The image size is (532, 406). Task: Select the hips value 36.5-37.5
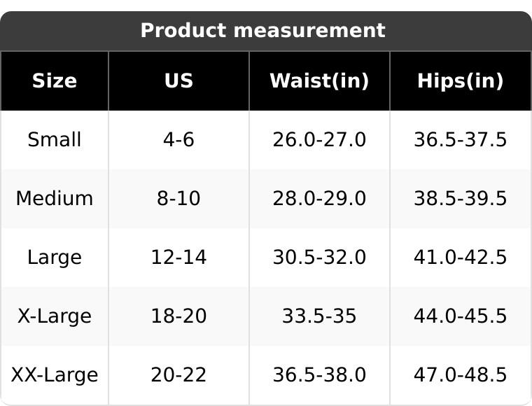click(460, 140)
